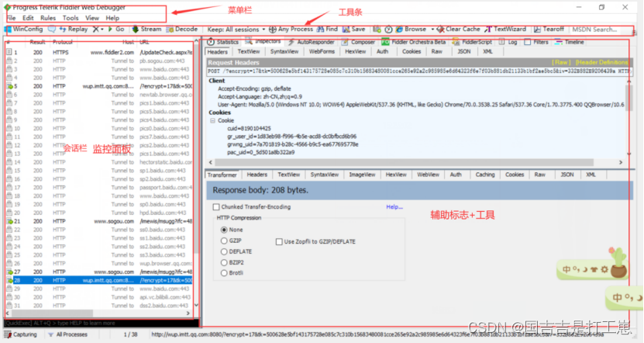Open the Browse dropdown arrow

[432, 29]
